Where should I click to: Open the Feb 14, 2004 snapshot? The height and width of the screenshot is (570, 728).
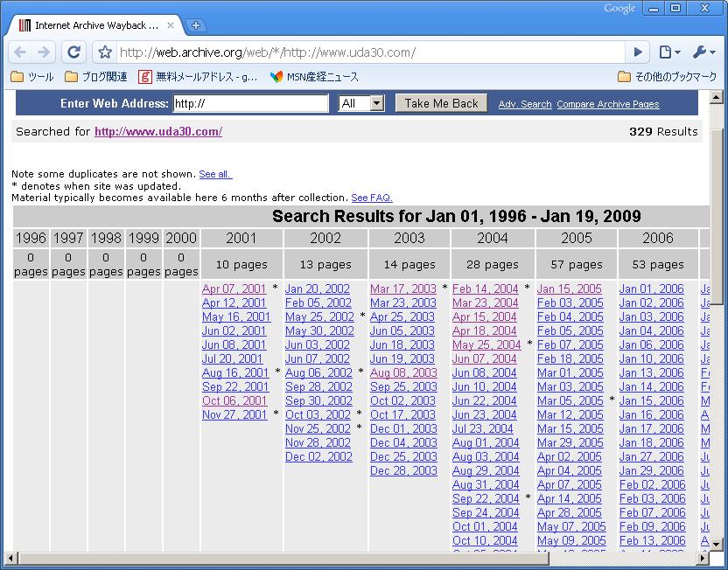tap(486, 289)
